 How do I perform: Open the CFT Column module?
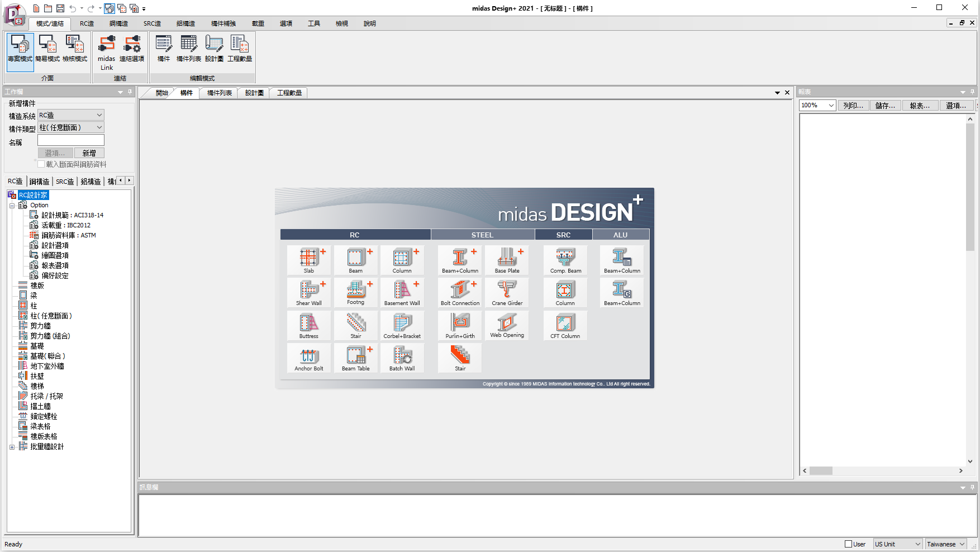(x=565, y=325)
